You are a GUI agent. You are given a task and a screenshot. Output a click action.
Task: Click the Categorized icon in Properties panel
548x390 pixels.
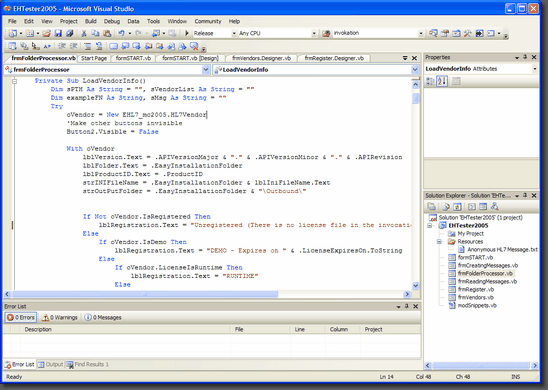(431, 81)
